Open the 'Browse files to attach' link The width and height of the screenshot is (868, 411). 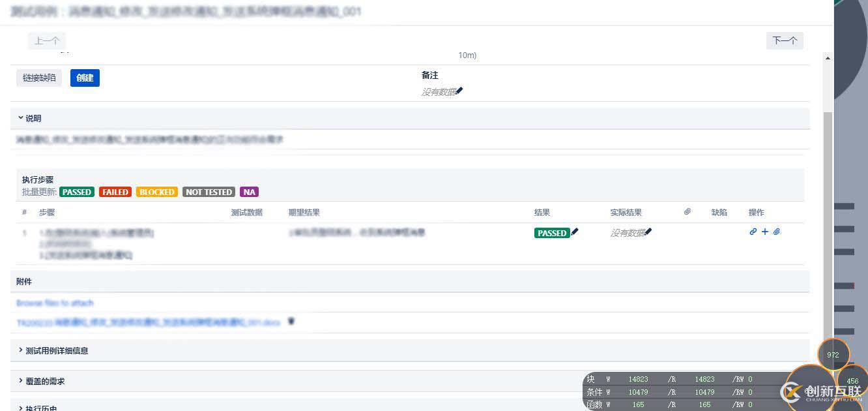(54, 303)
